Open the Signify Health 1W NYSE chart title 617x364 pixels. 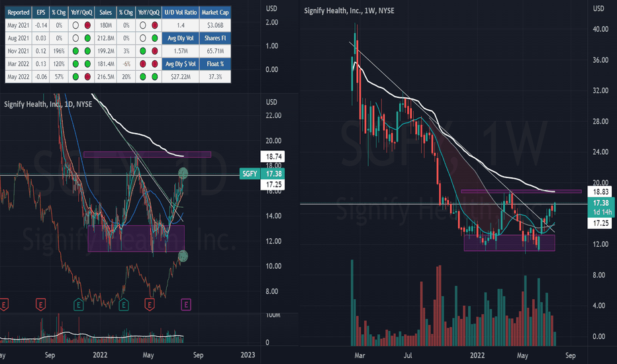349,11
